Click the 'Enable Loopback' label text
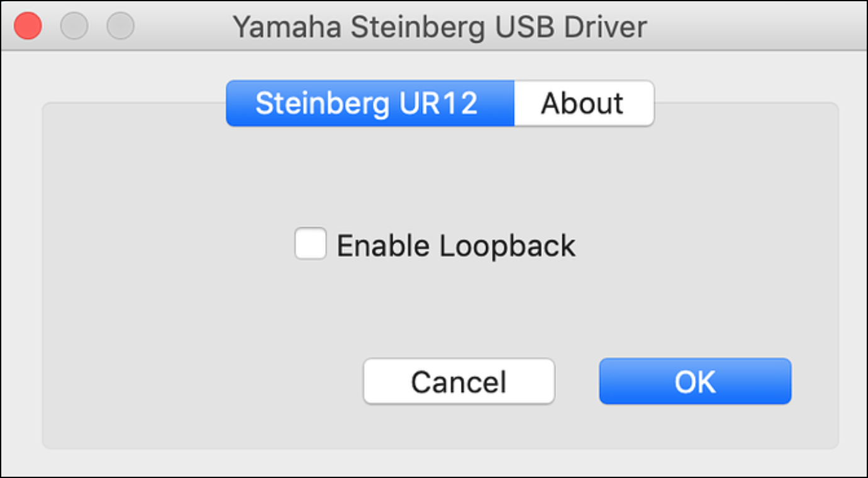This screenshot has height=478, width=868. click(456, 245)
